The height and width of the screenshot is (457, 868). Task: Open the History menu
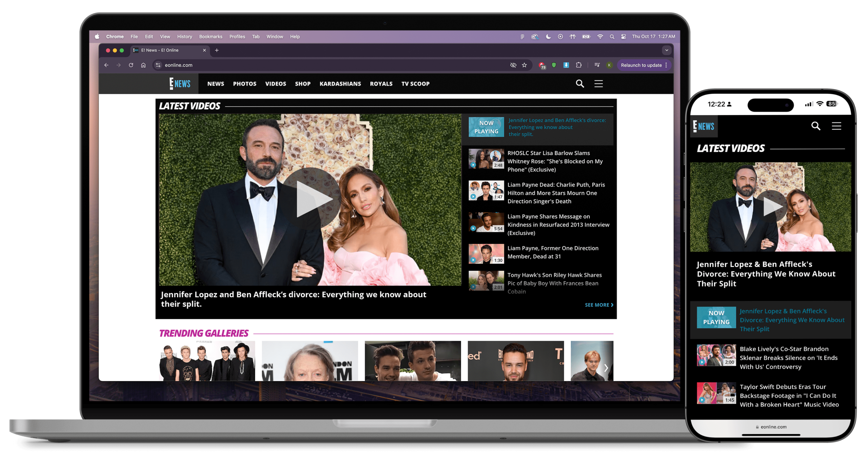pyautogui.click(x=184, y=36)
